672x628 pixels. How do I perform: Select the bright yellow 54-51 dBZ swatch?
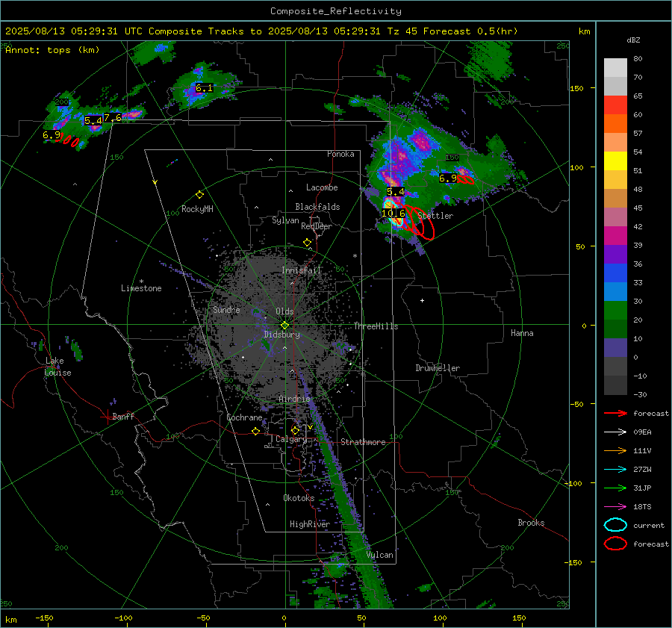tap(615, 161)
